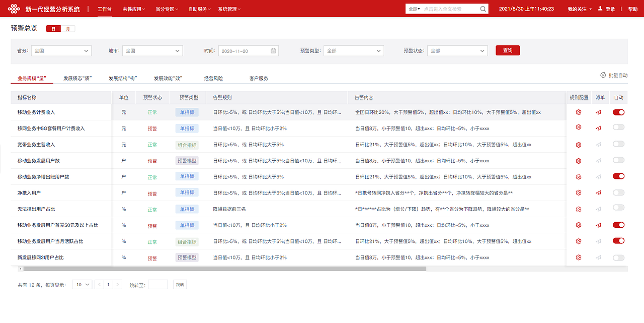Image resolution: width=644 pixels, height=323 pixels.
Task: Open rule config gear for 无法携出用户占比
Action: point(579,209)
